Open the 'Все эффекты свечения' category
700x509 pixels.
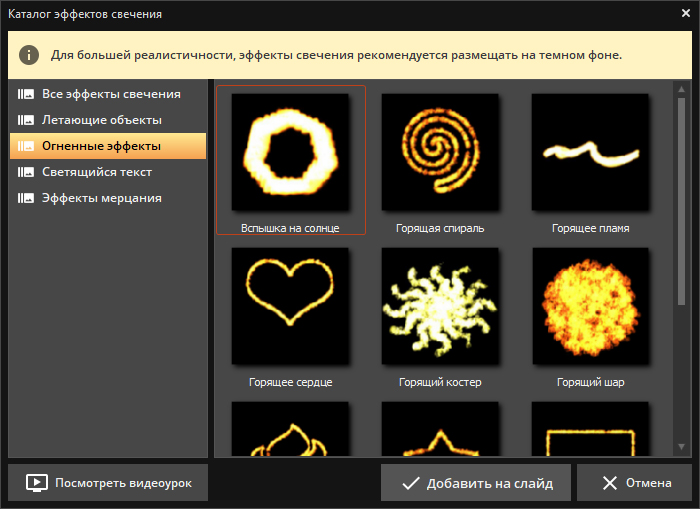108,94
